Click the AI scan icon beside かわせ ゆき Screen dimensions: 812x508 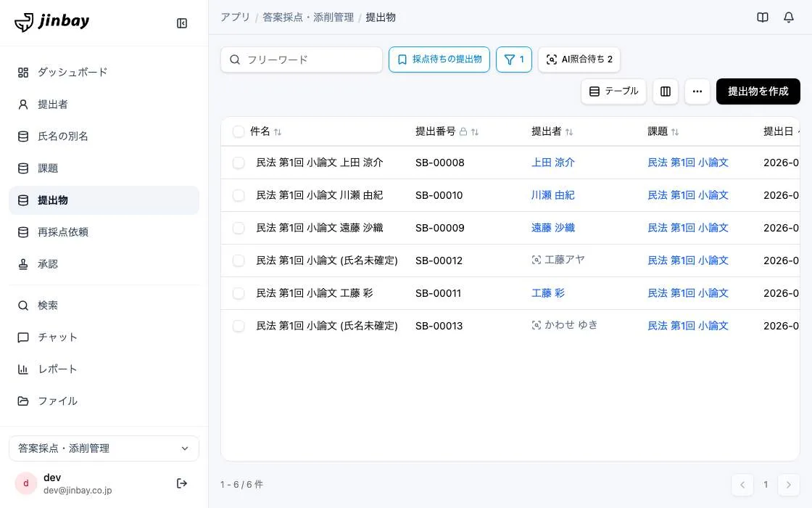tap(536, 325)
